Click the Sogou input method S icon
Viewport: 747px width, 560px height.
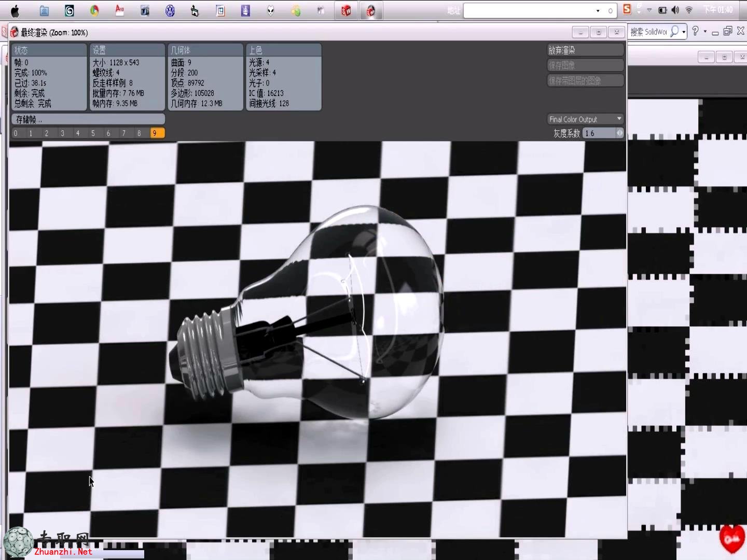click(x=627, y=9)
